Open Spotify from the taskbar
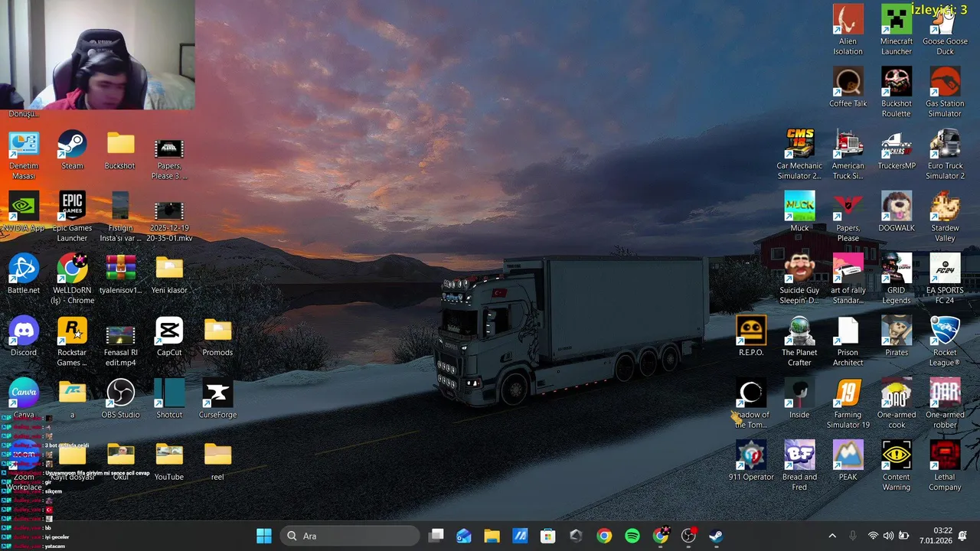The width and height of the screenshot is (980, 551). click(632, 536)
